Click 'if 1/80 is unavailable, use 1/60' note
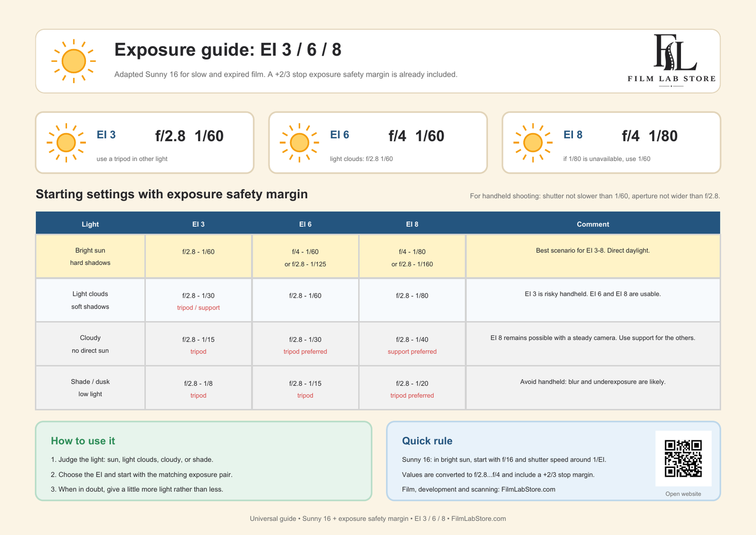 pyautogui.click(x=606, y=159)
